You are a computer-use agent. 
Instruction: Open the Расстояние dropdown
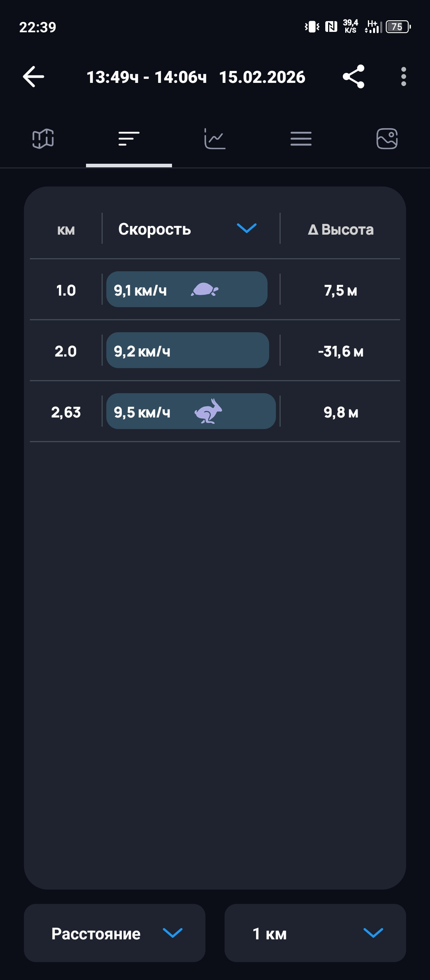115,933
